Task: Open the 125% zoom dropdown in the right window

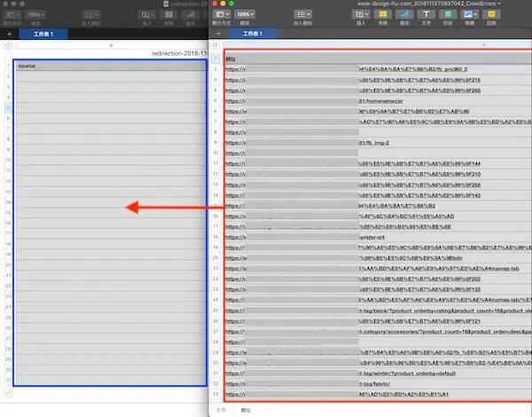Action: tap(245, 14)
